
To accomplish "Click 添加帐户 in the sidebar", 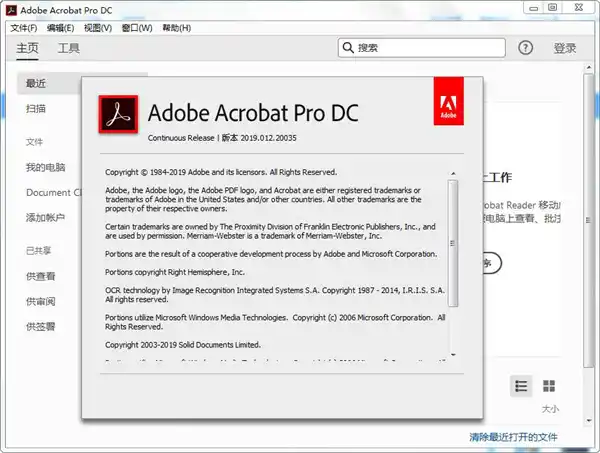I will tap(45, 218).
